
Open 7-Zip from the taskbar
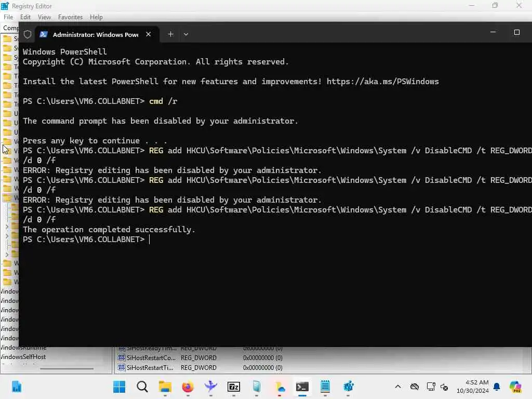click(x=234, y=387)
